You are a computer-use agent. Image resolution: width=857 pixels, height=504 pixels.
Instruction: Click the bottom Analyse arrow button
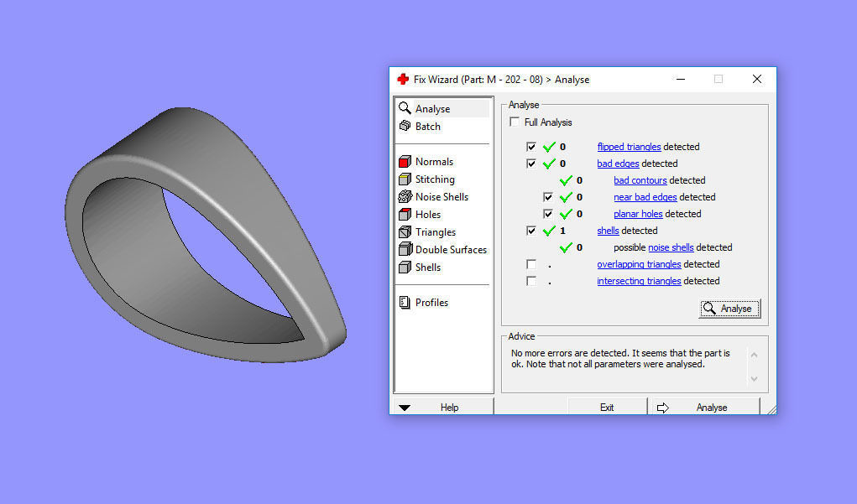(x=704, y=408)
